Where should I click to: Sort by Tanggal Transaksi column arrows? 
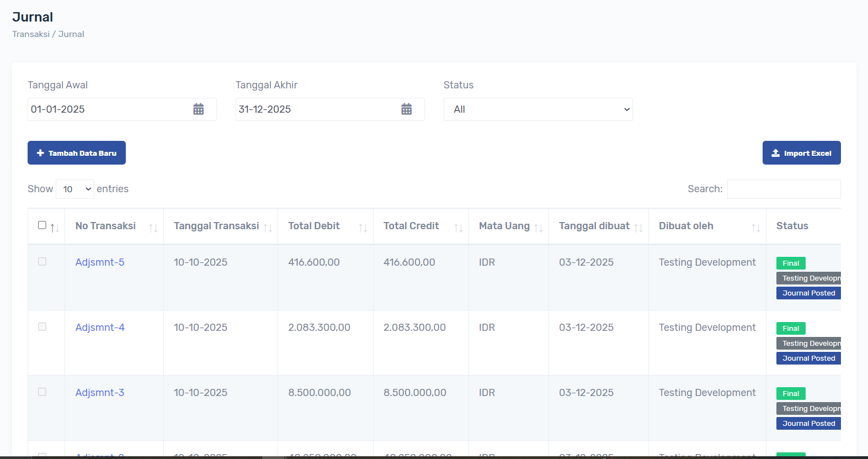268,228
